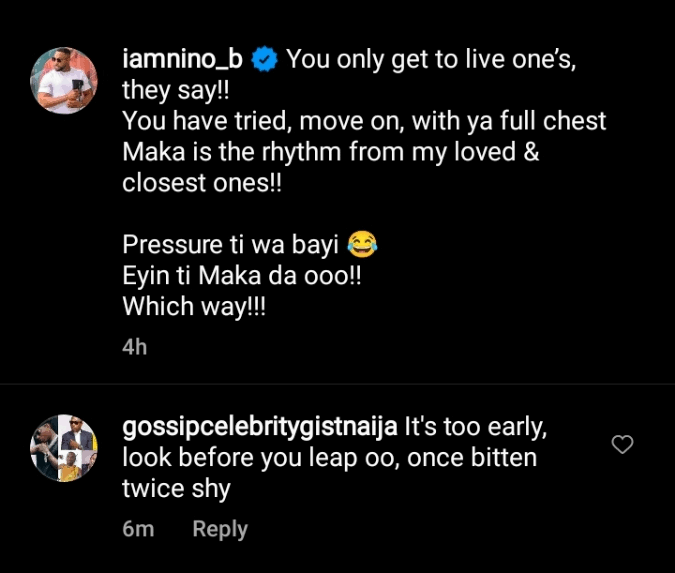
Task: Click the blue verified badge next to iamnino_b
Action: (264, 60)
